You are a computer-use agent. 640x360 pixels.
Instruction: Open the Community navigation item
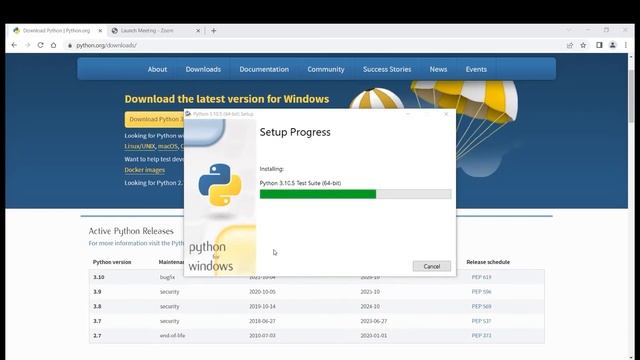pos(326,69)
